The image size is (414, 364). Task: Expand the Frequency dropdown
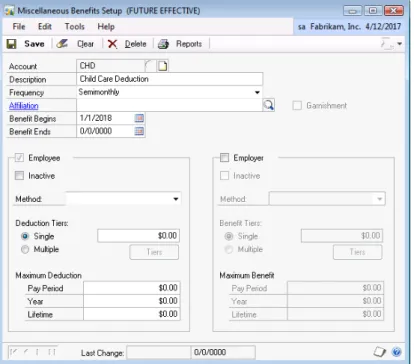click(x=257, y=92)
